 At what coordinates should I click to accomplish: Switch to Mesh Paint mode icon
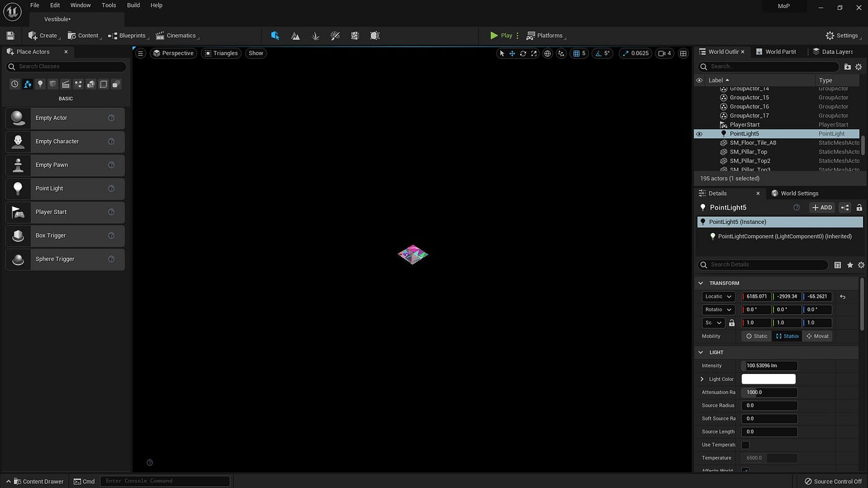335,36
